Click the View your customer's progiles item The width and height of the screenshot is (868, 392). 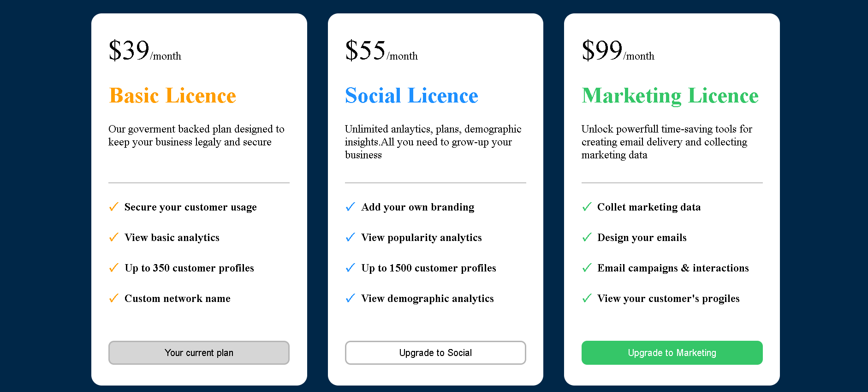(668, 298)
